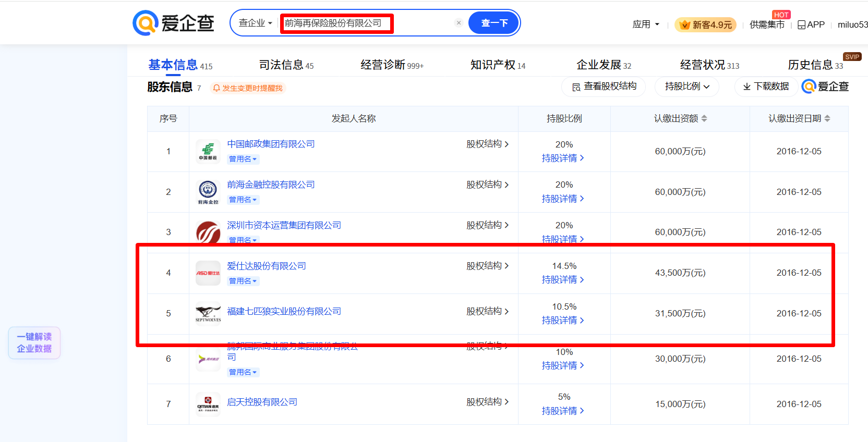Click the ASD 爱仕达 logo thumbnail
Viewport: 868px width, 442px height.
[208, 273]
